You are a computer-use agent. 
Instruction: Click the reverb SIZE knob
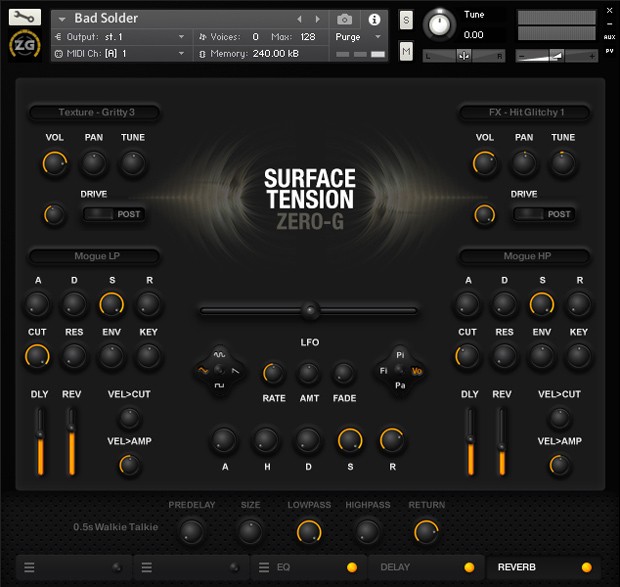pos(250,532)
